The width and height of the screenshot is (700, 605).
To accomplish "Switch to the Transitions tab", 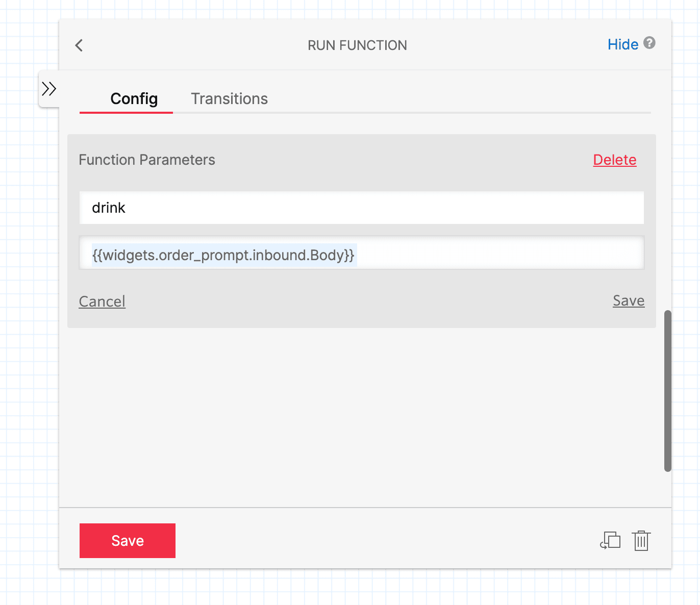I will coord(229,98).
